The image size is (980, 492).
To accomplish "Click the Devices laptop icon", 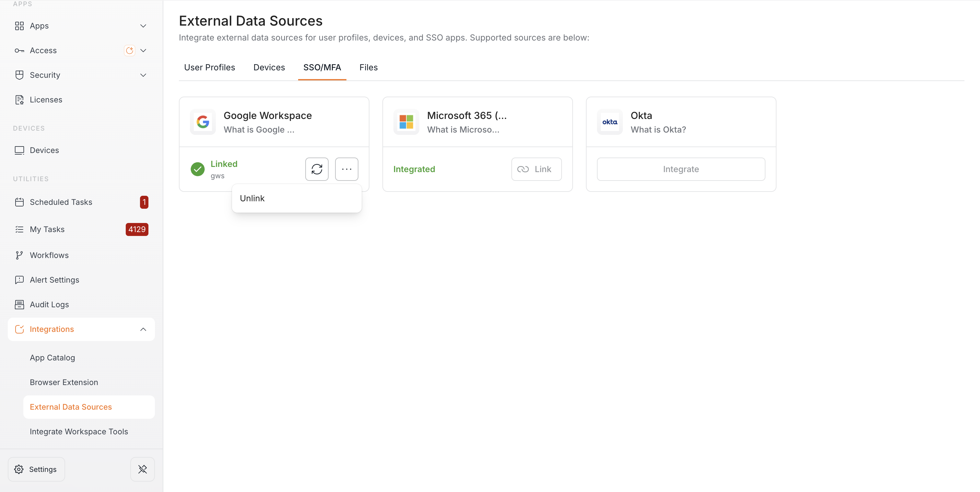I will 19,150.
